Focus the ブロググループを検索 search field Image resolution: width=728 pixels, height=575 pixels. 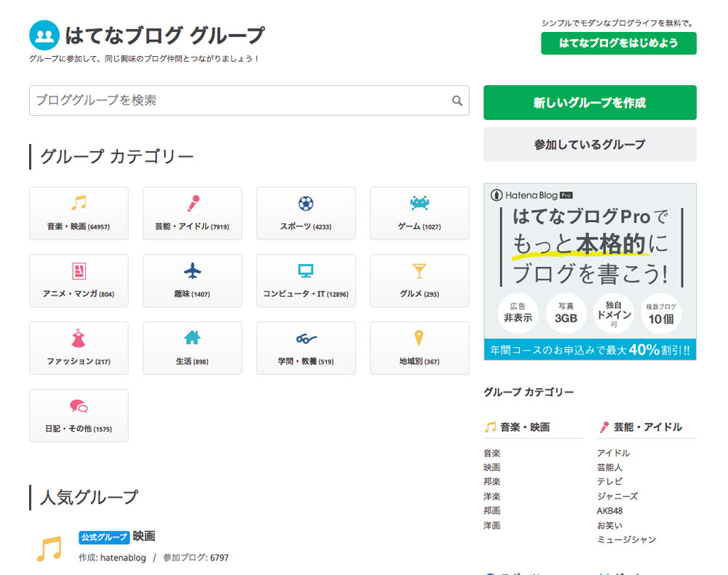249,100
